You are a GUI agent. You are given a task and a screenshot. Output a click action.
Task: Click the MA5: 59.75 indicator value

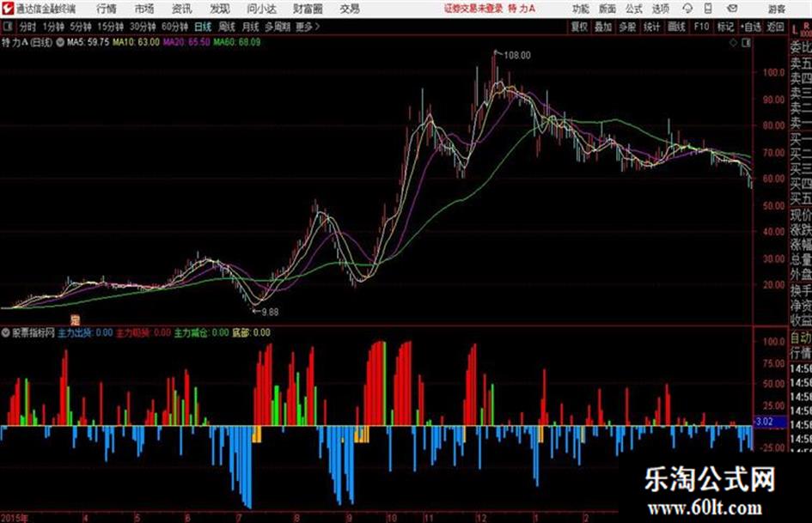[x=88, y=42]
